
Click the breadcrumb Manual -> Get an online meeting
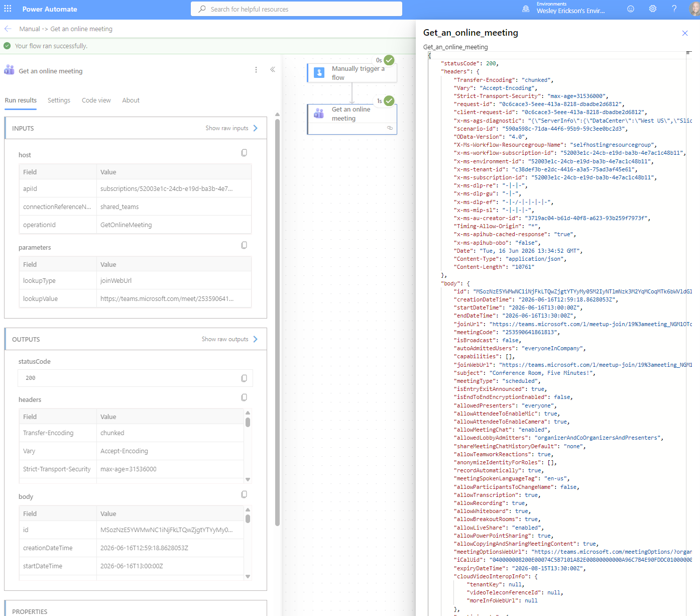click(66, 29)
